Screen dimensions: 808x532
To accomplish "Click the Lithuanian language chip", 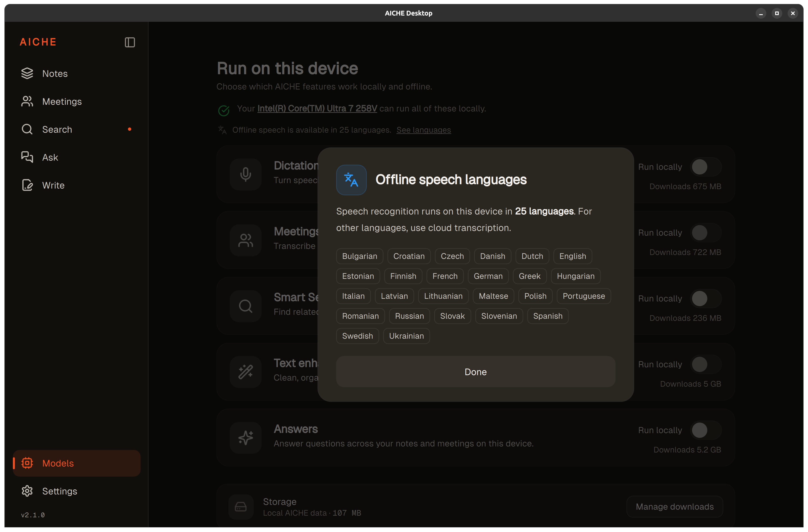I will [443, 296].
